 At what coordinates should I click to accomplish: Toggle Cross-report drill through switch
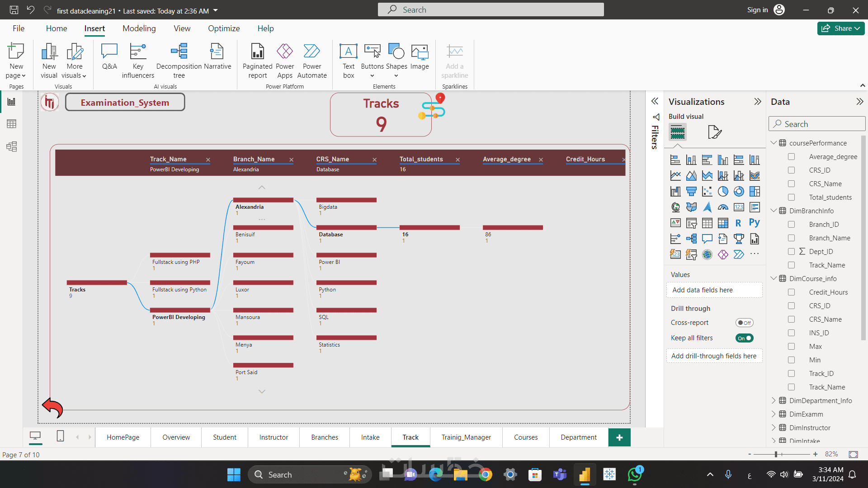click(x=744, y=323)
